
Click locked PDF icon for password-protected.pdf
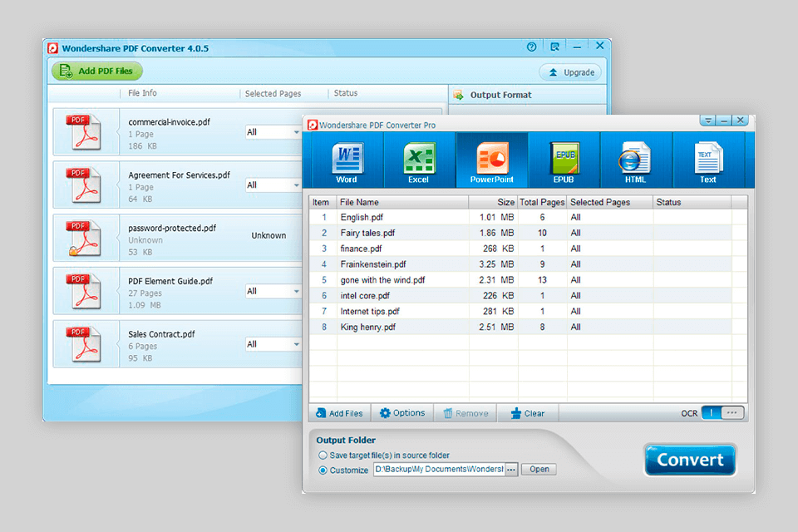tap(83, 238)
